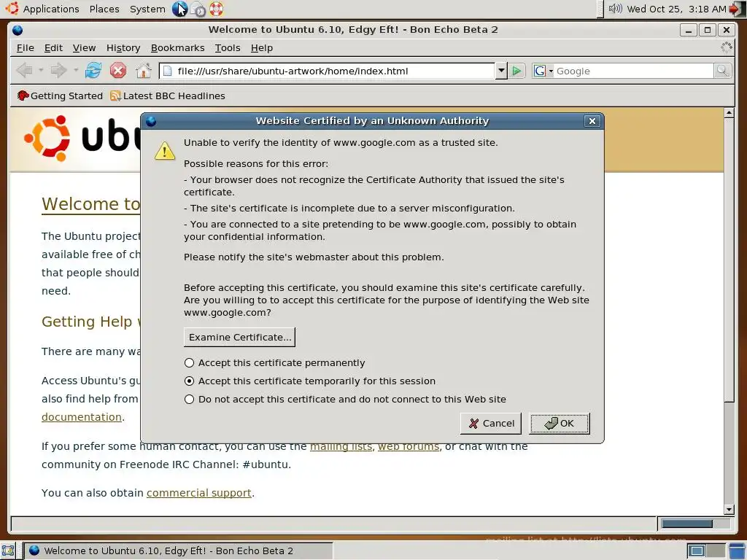Open the File menu

pyautogui.click(x=26, y=48)
